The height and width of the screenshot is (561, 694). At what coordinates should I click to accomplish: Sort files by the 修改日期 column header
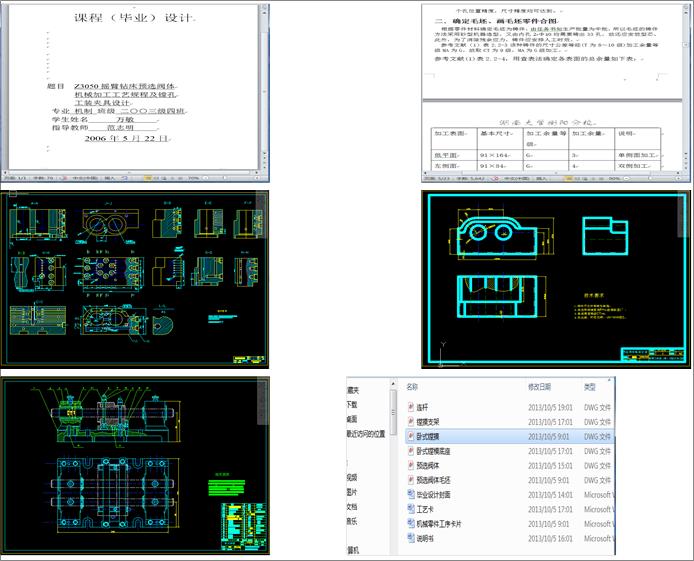(540, 387)
